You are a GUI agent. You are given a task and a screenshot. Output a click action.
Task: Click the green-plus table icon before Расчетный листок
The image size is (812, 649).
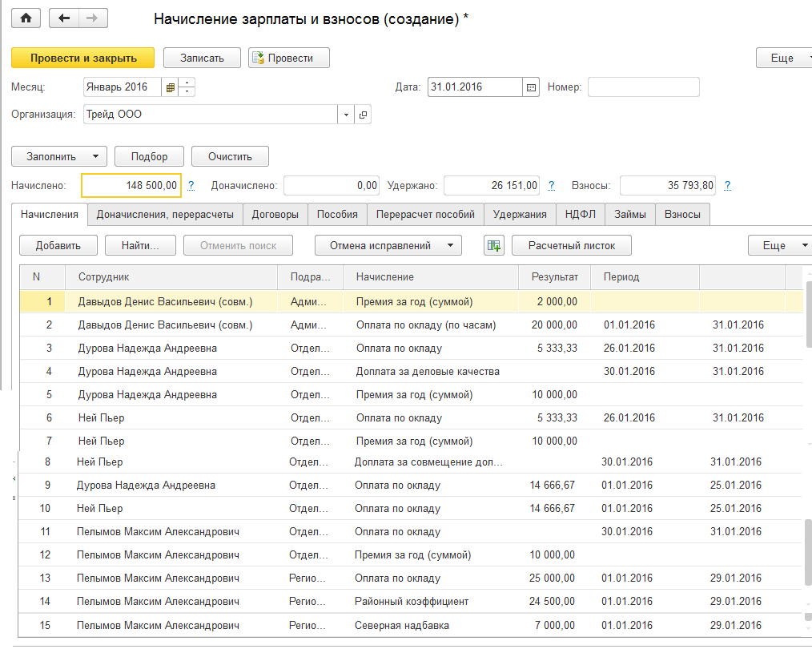tap(494, 245)
